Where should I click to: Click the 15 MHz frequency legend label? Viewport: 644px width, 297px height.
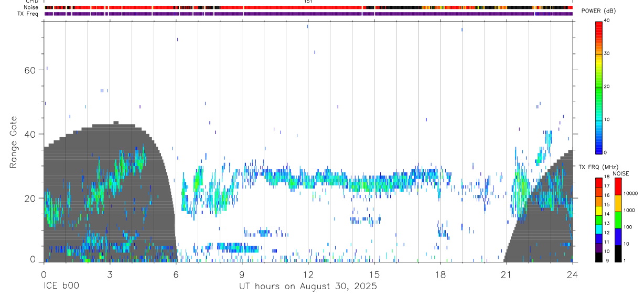click(x=607, y=205)
